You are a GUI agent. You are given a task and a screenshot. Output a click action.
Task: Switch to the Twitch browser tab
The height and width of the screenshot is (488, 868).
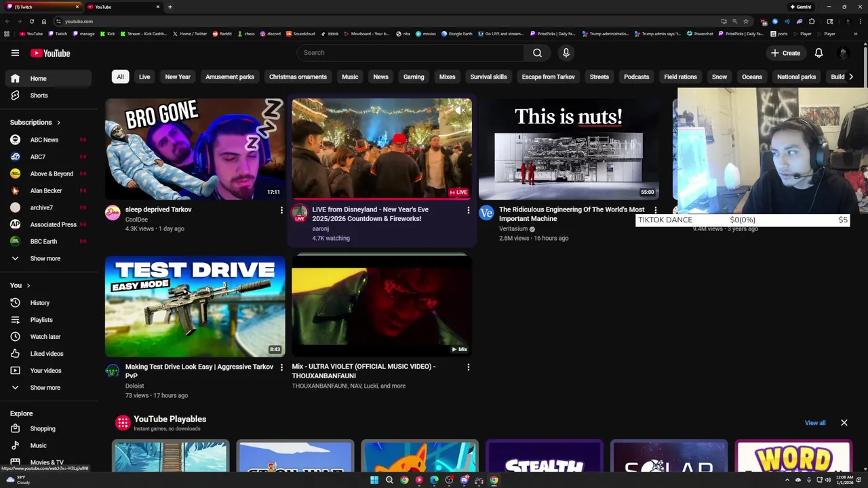point(41,7)
